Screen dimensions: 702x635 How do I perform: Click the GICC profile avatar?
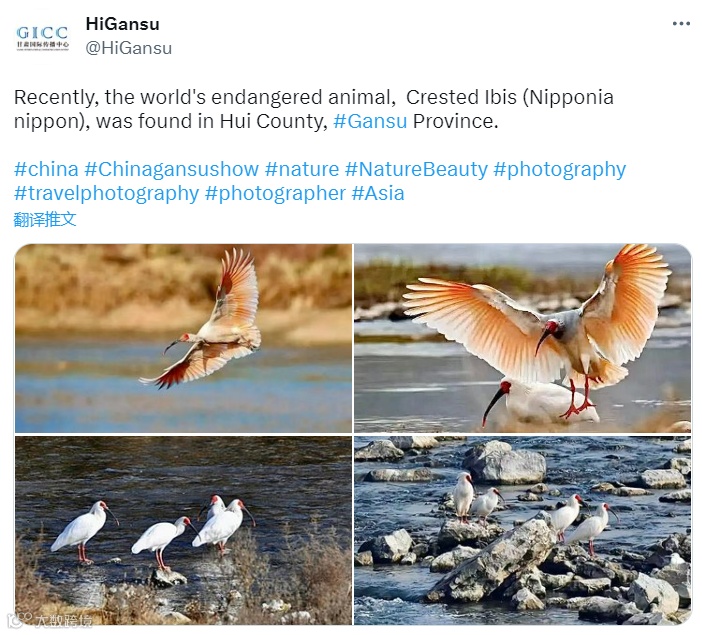pyautogui.click(x=43, y=38)
